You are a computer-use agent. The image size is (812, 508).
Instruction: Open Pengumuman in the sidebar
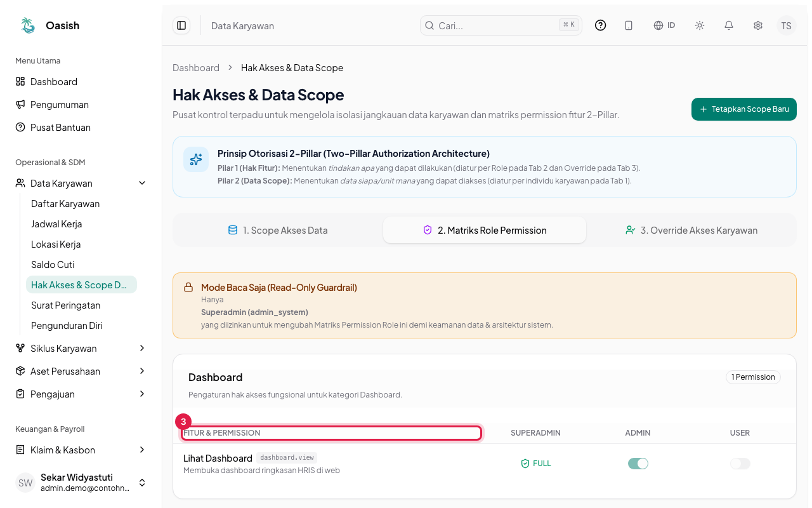(x=81, y=105)
